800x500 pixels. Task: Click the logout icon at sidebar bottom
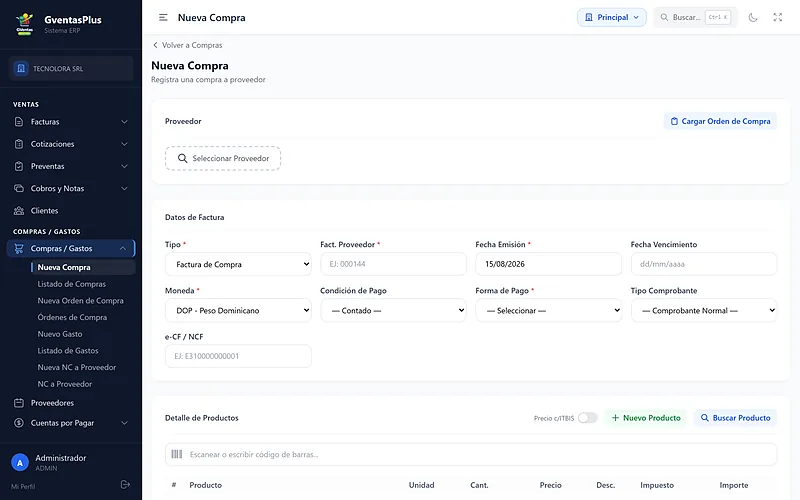click(x=125, y=485)
